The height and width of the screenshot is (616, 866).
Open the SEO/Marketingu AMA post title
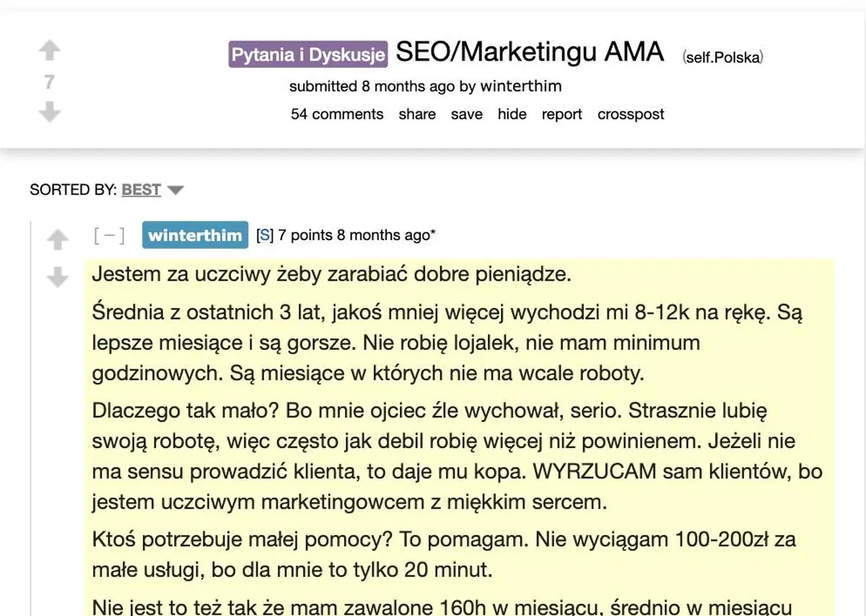(530, 52)
